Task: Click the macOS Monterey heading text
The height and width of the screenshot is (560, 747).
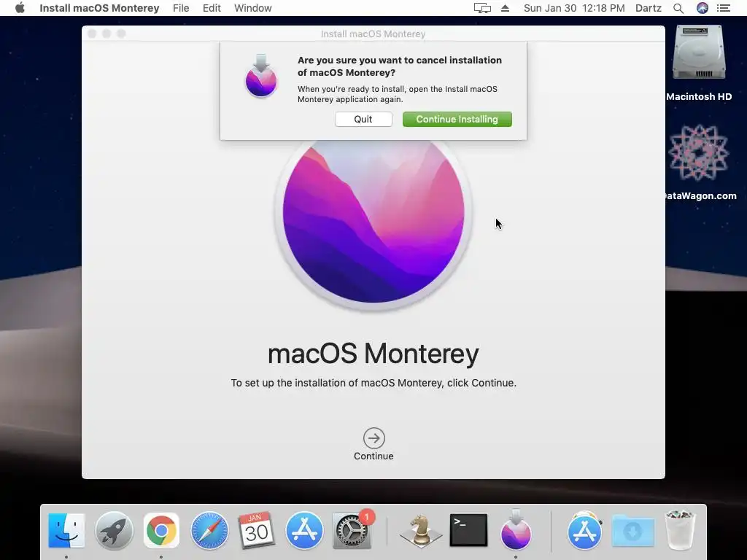Action: [x=373, y=354]
